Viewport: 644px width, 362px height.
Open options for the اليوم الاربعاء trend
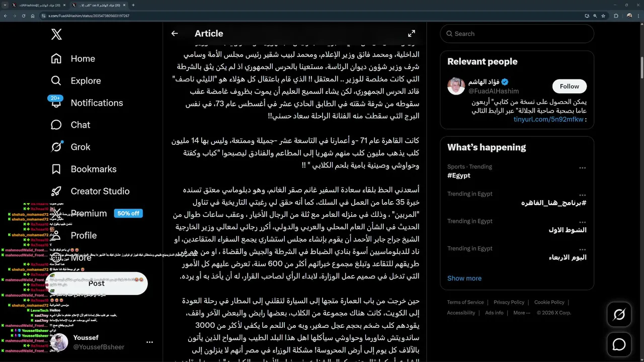[x=582, y=250]
